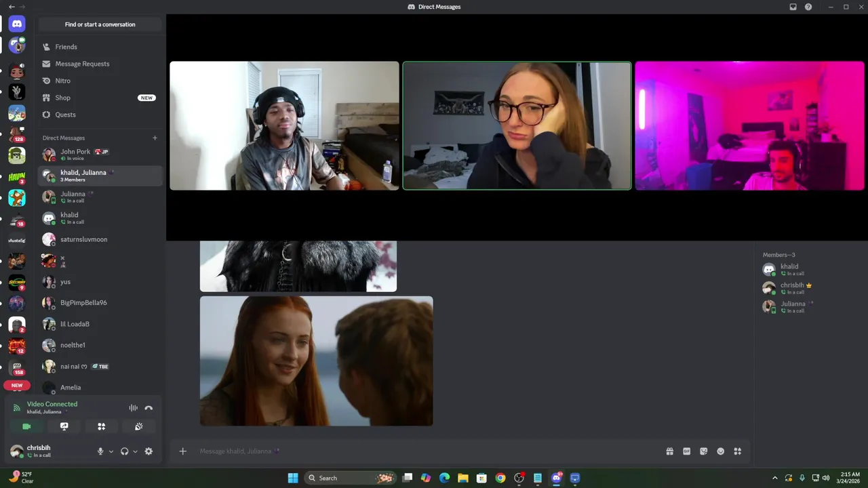The width and height of the screenshot is (868, 488).
Task: Open the Friends tab
Action: coord(100,47)
